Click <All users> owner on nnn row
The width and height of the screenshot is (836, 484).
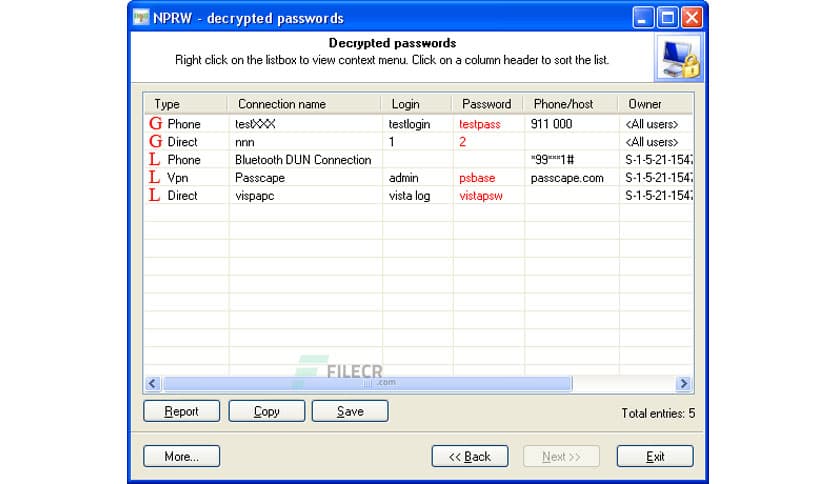652,142
